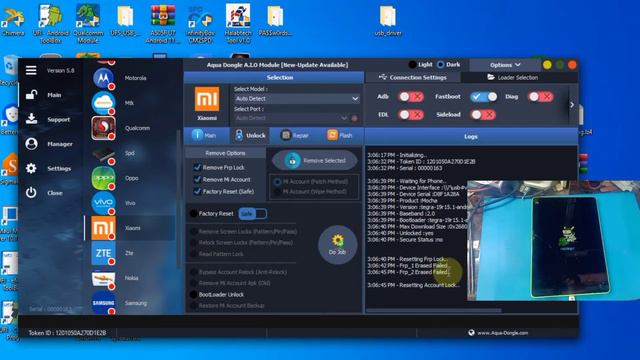Toggle the Diag connection switch
Screen dimensions: 640x360
[x=540, y=97]
